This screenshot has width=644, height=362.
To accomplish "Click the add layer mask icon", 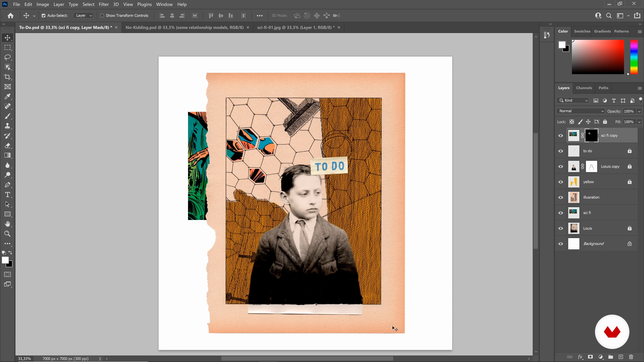I will [x=590, y=357].
